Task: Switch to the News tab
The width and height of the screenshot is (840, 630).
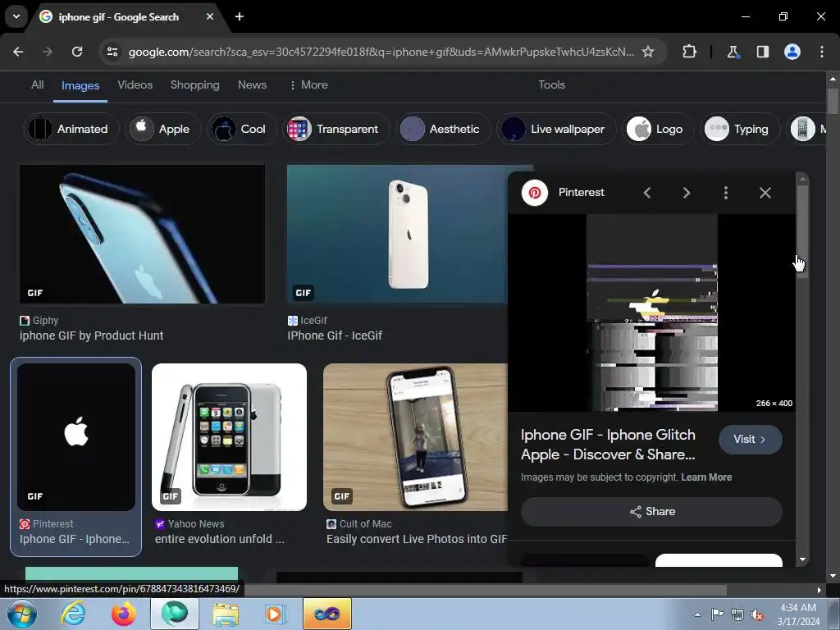Action: point(253,84)
